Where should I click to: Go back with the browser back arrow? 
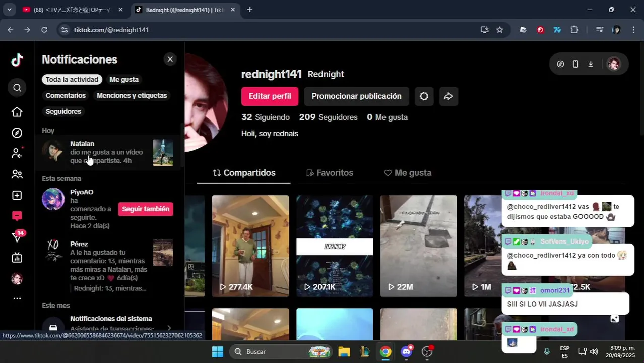pyautogui.click(x=11, y=30)
